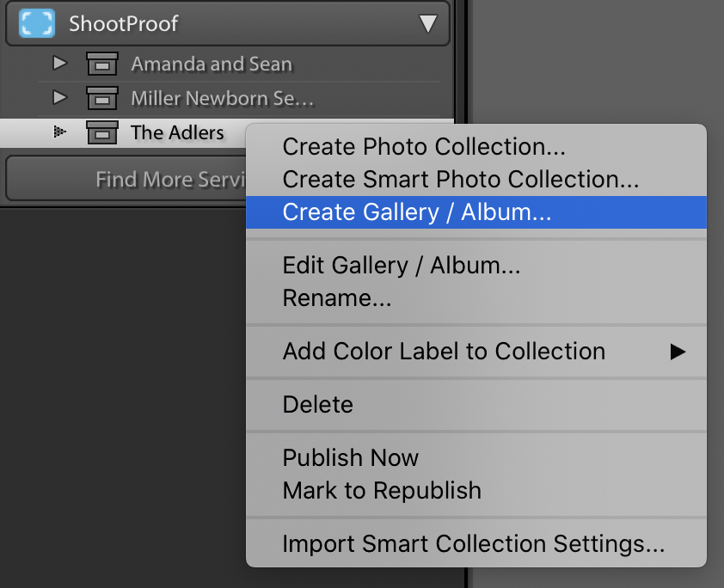Click The Adlers collection set icon
The height and width of the screenshot is (588, 724).
(102, 132)
